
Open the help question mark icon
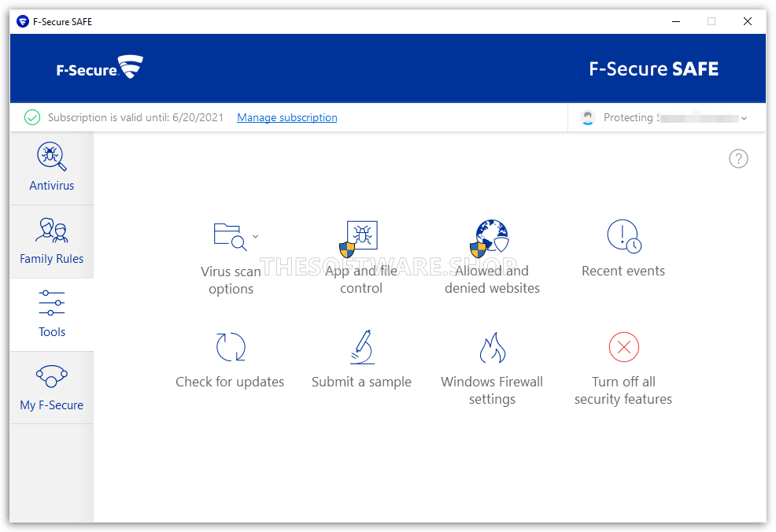[x=738, y=159]
